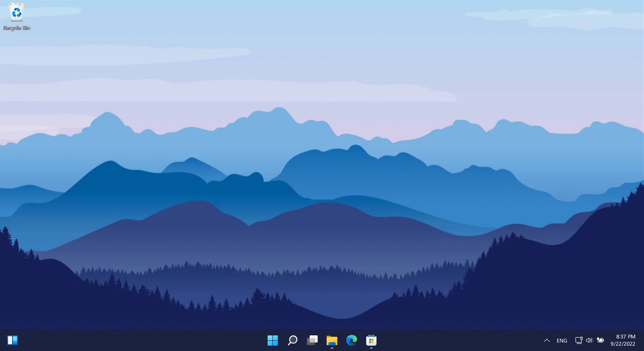Image resolution: width=644 pixels, height=351 pixels.
Task: Open quick settings via the sound icon
Action: pos(589,340)
